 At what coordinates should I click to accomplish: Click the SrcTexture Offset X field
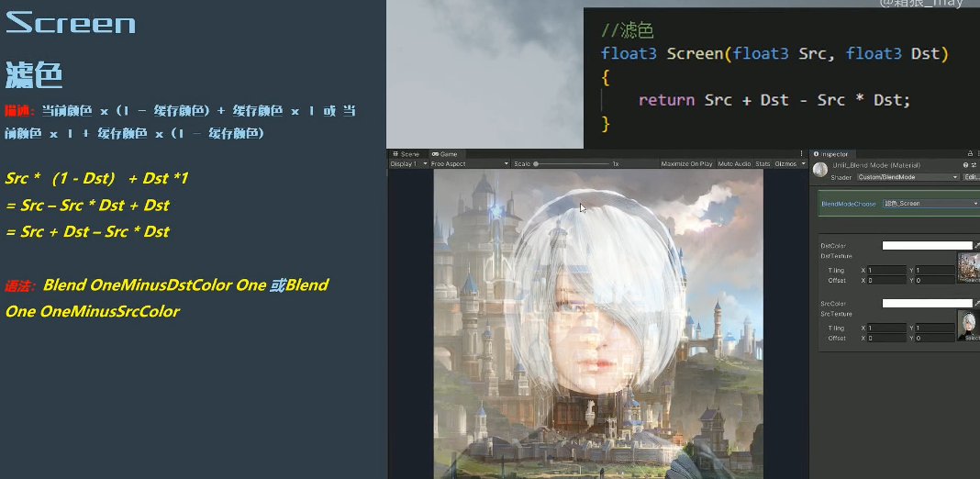click(887, 338)
